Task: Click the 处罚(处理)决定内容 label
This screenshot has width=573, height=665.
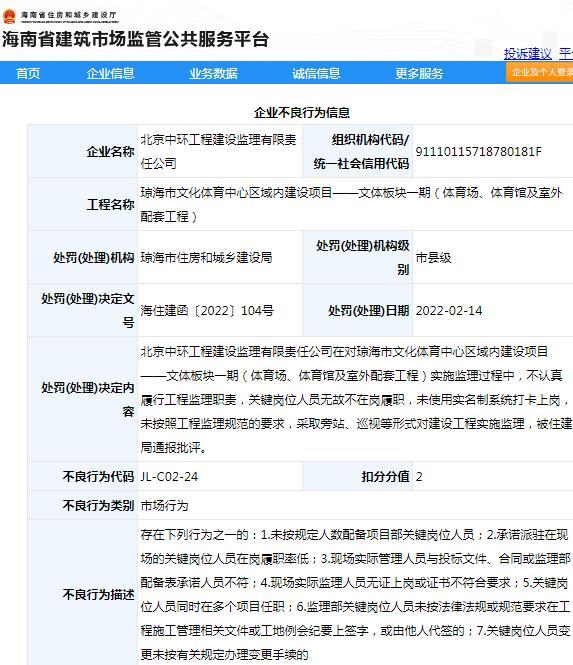Action: [88, 400]
